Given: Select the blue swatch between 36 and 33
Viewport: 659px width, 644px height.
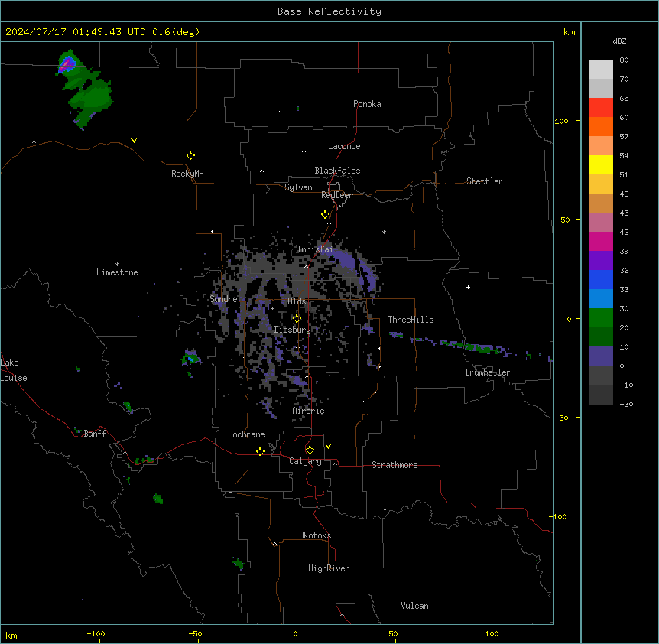Looking at the screenshot, I should (601, 279).
